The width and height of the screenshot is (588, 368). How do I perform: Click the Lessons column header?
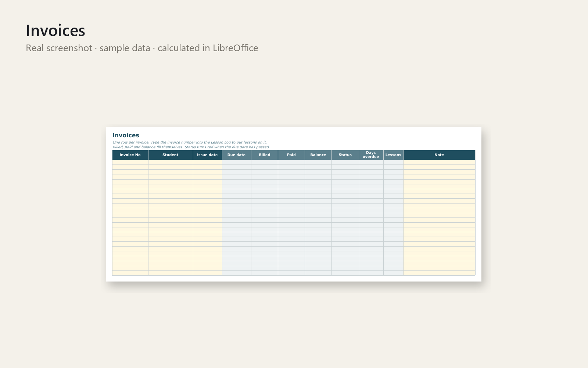393,155
